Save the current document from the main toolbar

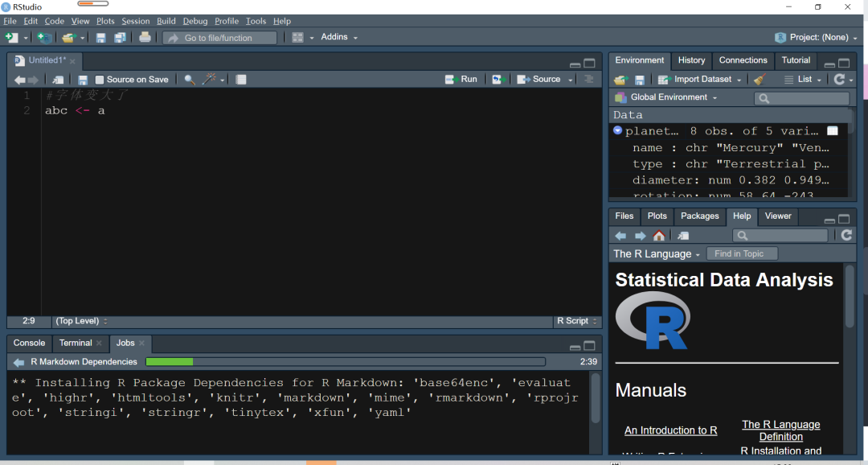pos(100,38)
